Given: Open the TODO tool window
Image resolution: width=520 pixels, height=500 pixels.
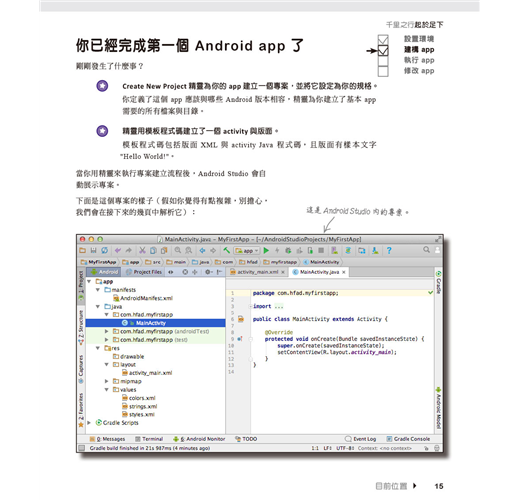Looking at the screenshot, I should click(246, 439).
